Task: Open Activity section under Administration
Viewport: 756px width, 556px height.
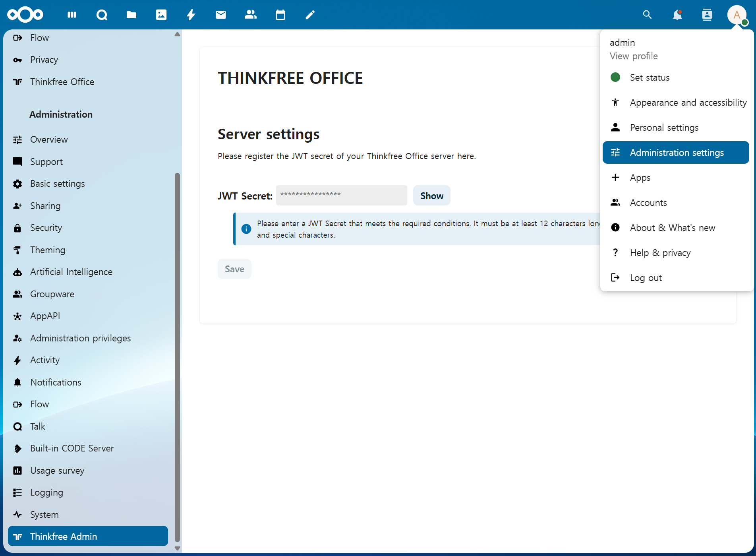Action: point(88,360)
